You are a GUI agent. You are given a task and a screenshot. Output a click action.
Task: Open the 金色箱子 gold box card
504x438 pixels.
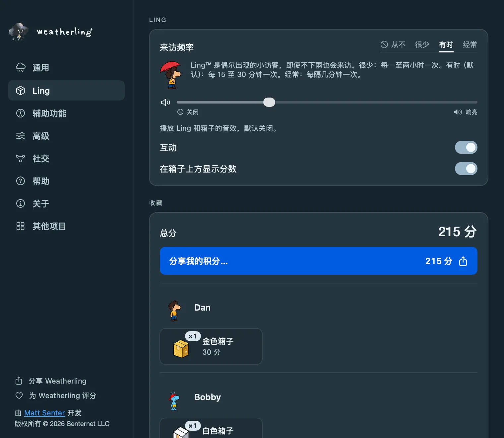[211, 346]
